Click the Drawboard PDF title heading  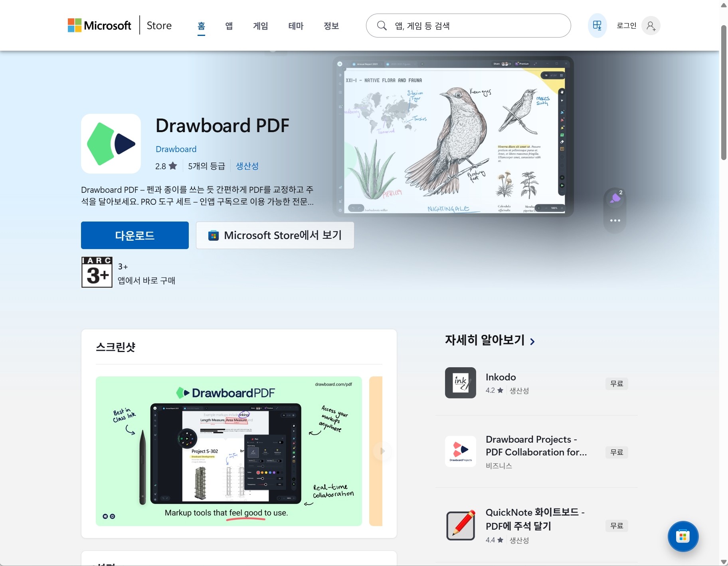tap(222, 125)
